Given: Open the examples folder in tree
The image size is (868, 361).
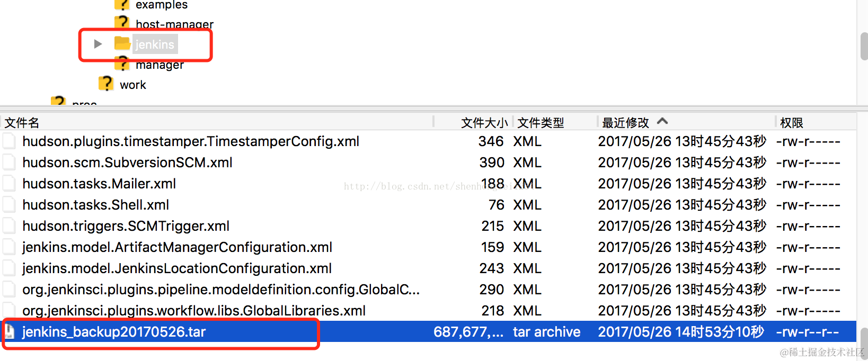Looking at the screenshot, I should click(162, 5).
